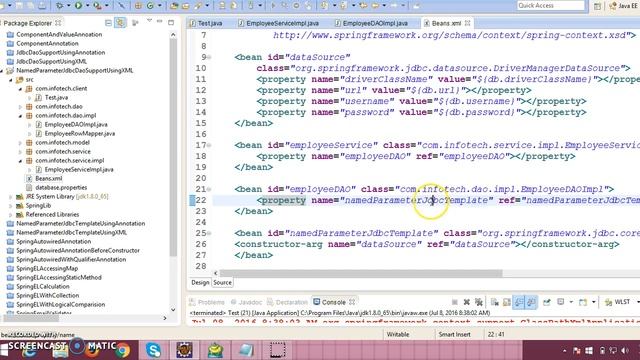Collapse com.infotech.client package node
Screen dimensions: 640x360
pos(20,89)
